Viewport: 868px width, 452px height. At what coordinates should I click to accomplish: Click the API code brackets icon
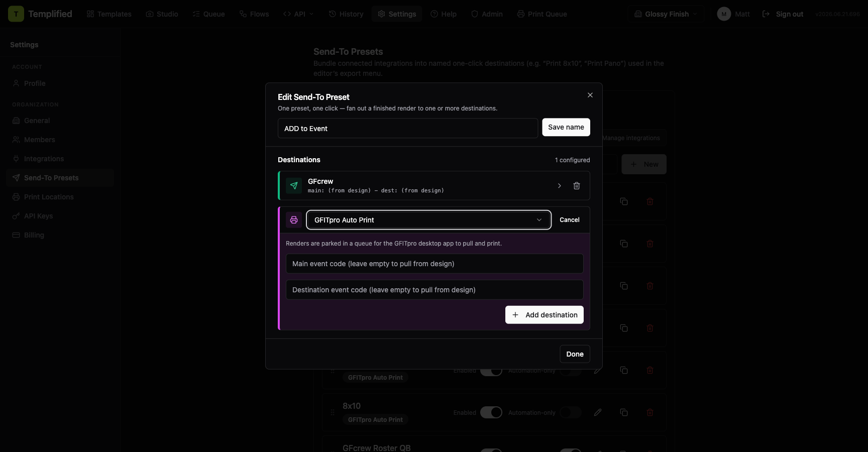(287, 14)
